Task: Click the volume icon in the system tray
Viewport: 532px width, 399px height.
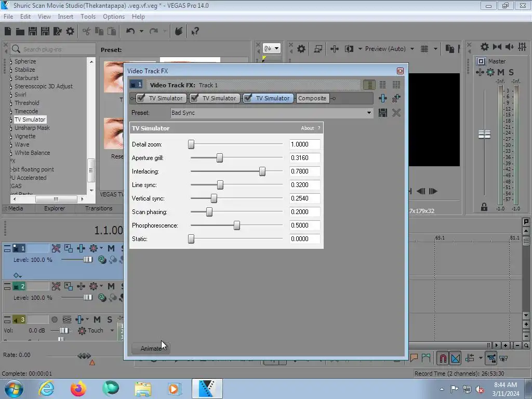Action: pyautogui.click(x=480, y=389)
